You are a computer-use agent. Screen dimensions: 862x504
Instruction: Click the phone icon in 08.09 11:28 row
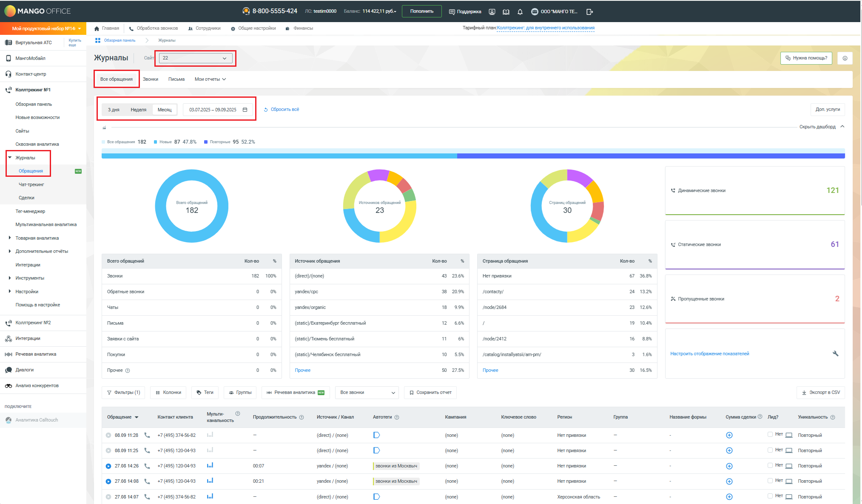point(147,435)
